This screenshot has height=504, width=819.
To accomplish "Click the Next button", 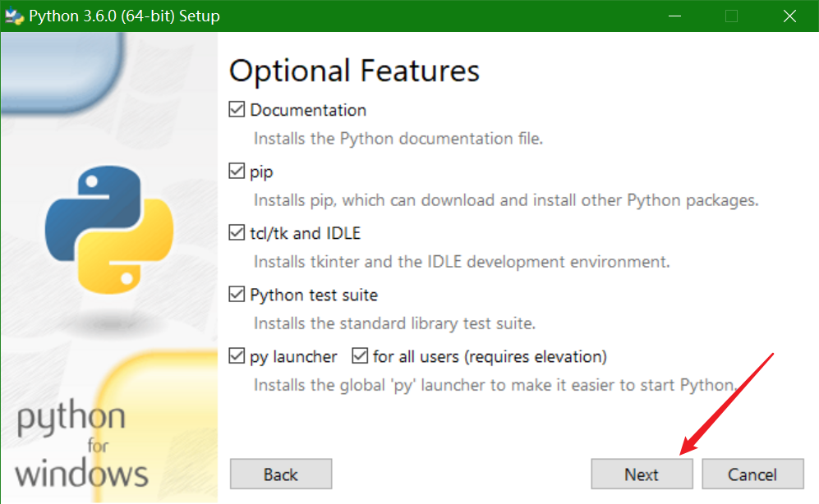I will click(642, 474).
